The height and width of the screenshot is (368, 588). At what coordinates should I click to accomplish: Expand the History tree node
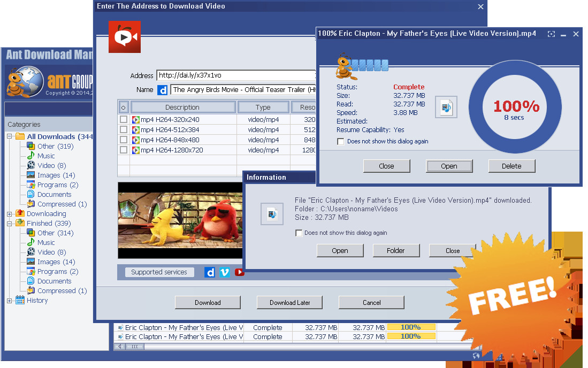[x=10, y=301]
